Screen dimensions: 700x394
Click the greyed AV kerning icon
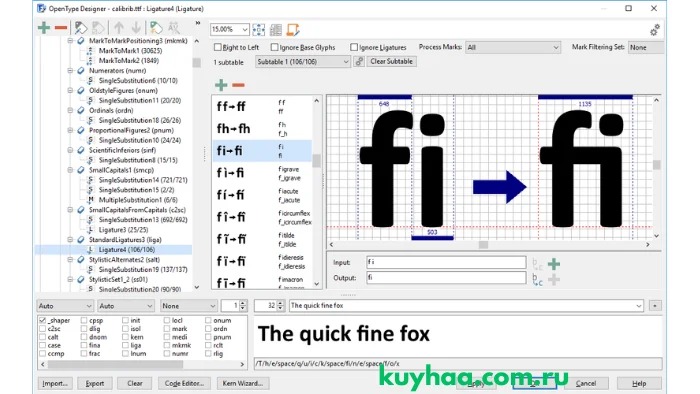click(174, 28)
